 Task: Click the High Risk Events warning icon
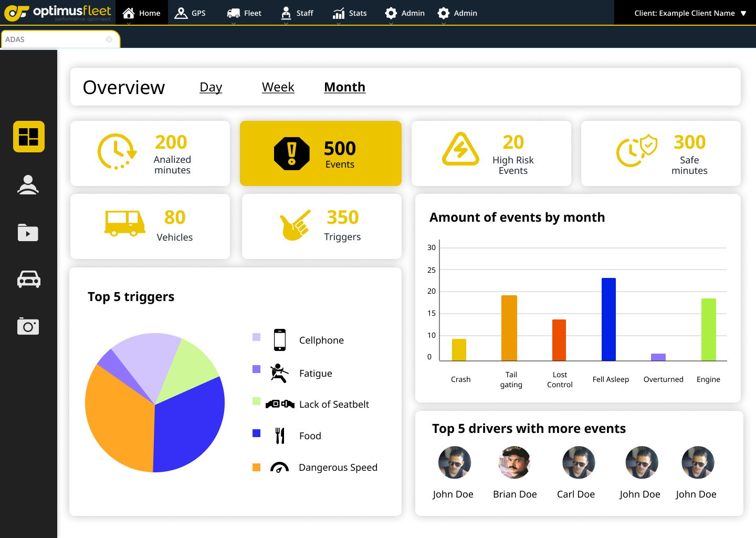460,149
